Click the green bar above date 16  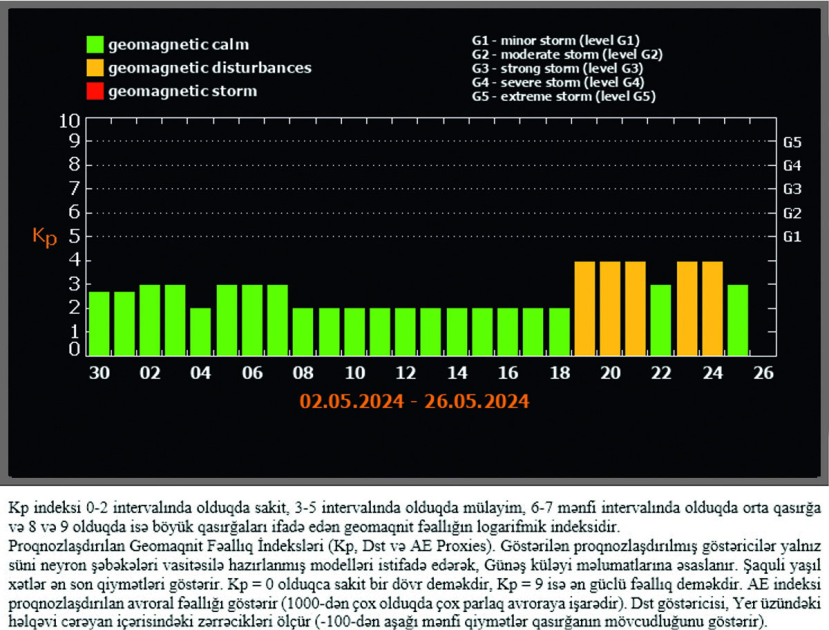tap(508, 332)
